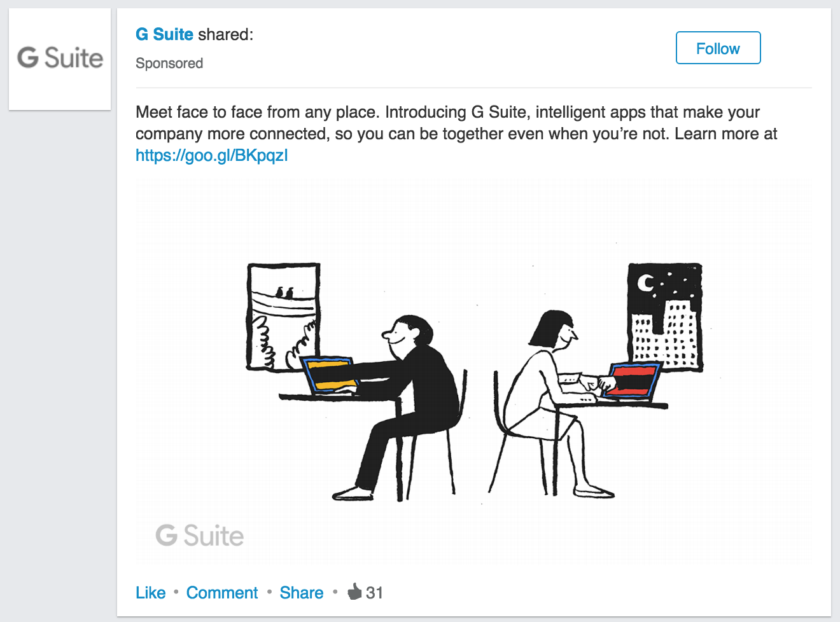Visit the goo.gl/BKpqzl shortened link
Viewport: 840px width, 622px height.
[x=211, y=155]
